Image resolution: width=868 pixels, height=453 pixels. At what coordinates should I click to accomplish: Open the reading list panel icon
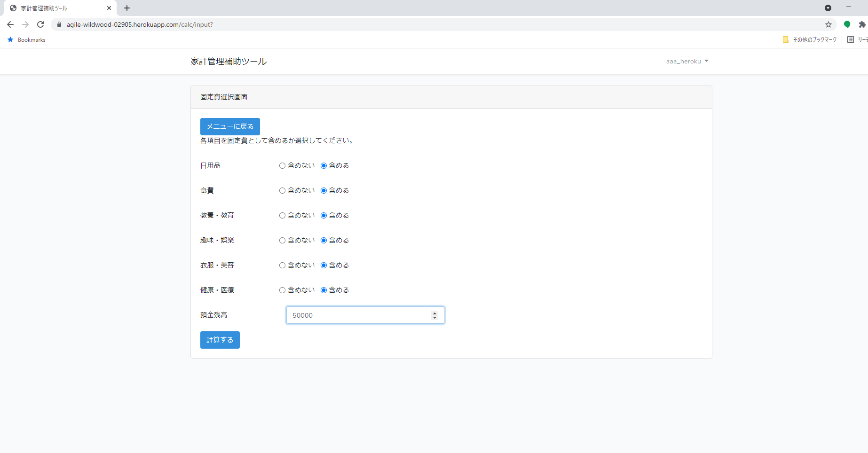pos(851,39)
